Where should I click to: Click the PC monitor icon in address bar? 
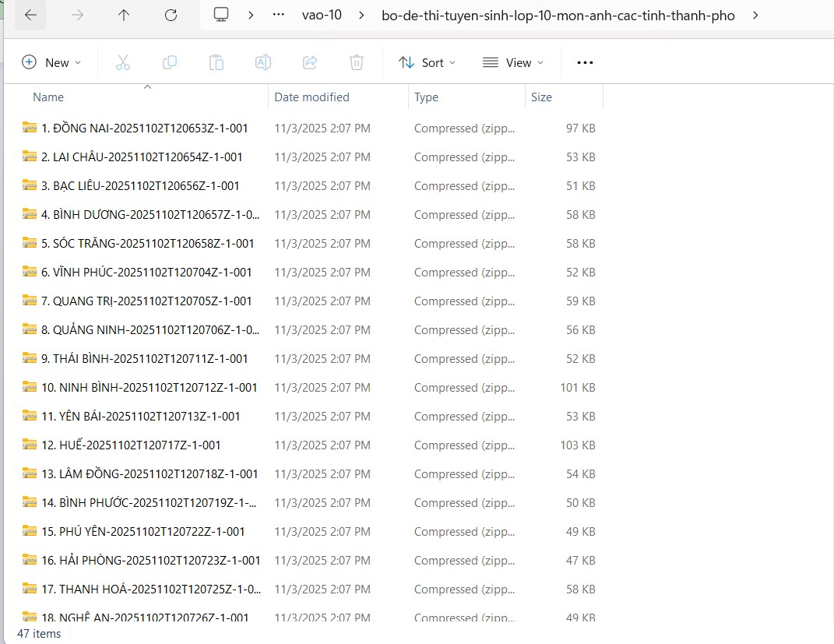(222, 16)
